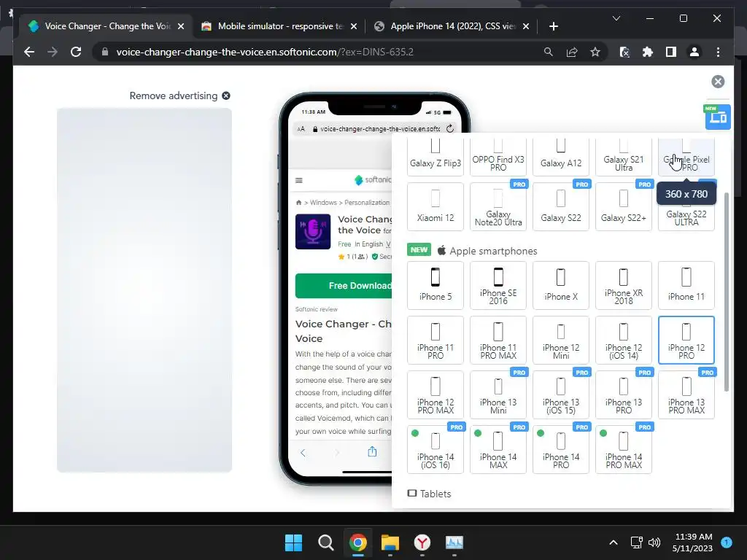Open the Chrome profile icon

(x=694, y=52)
